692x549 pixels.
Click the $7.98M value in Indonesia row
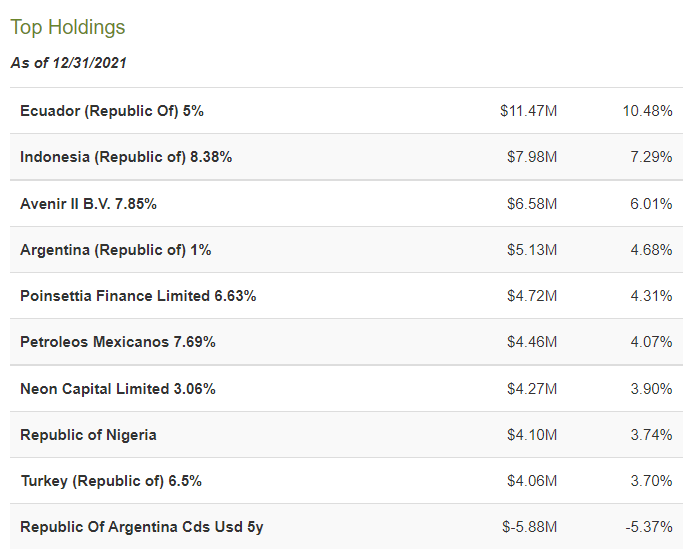click(x=532, y=157)
